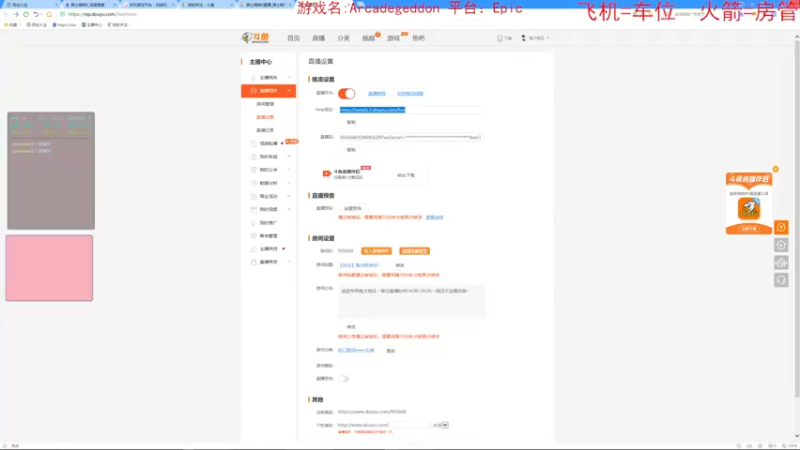
Task: Close the orange Douyu companion promo card
Action: coord(776,169)
